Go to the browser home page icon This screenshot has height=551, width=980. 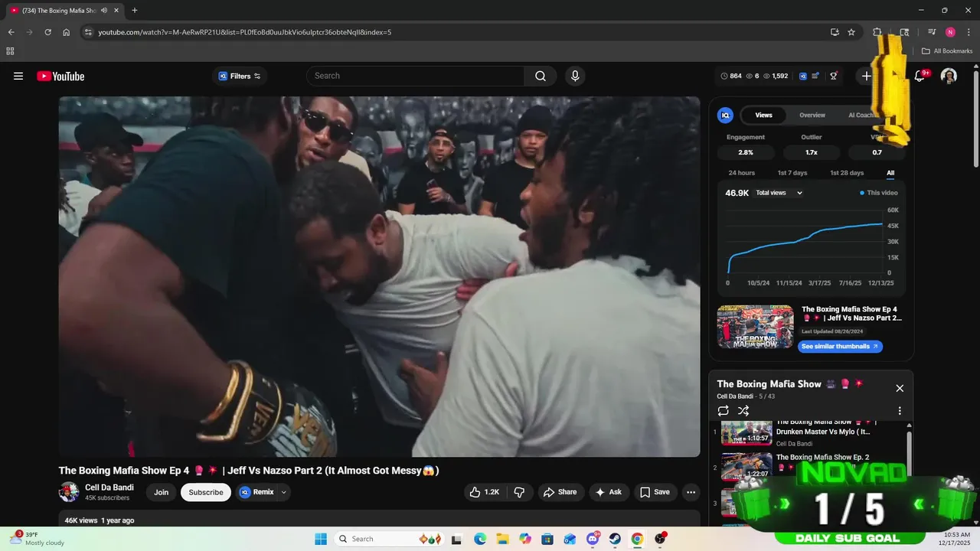coord(67,32)
